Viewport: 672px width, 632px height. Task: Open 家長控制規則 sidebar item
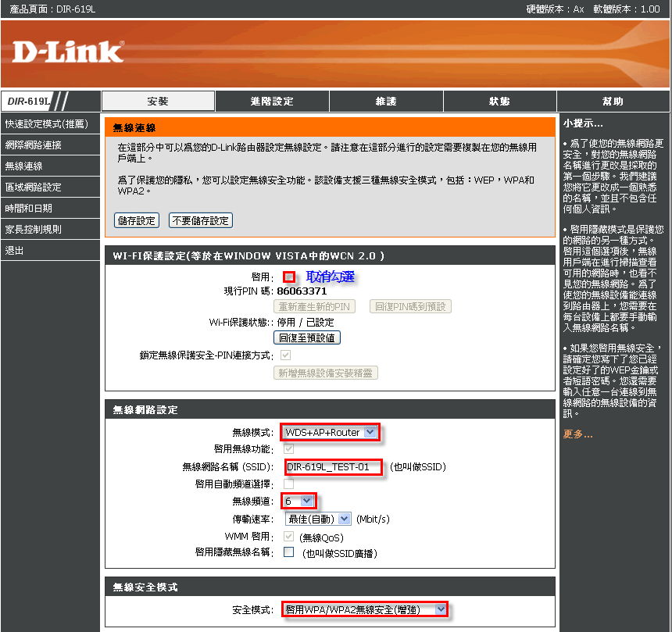point(50,229)
